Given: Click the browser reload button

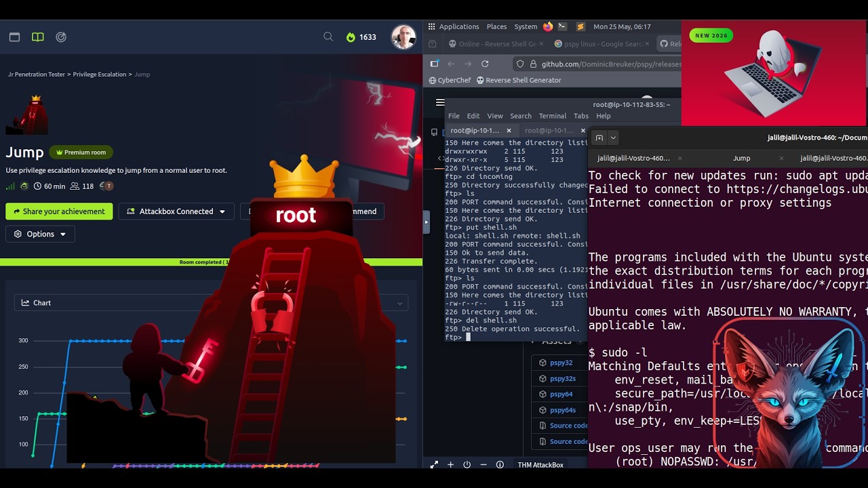Looking at the screenshot, I should tap(485, 64).
